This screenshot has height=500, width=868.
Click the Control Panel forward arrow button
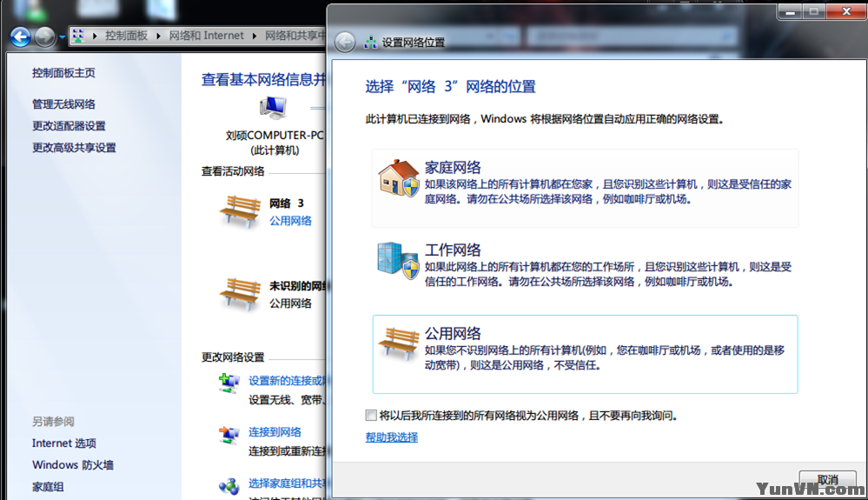[x=45, y=37]
